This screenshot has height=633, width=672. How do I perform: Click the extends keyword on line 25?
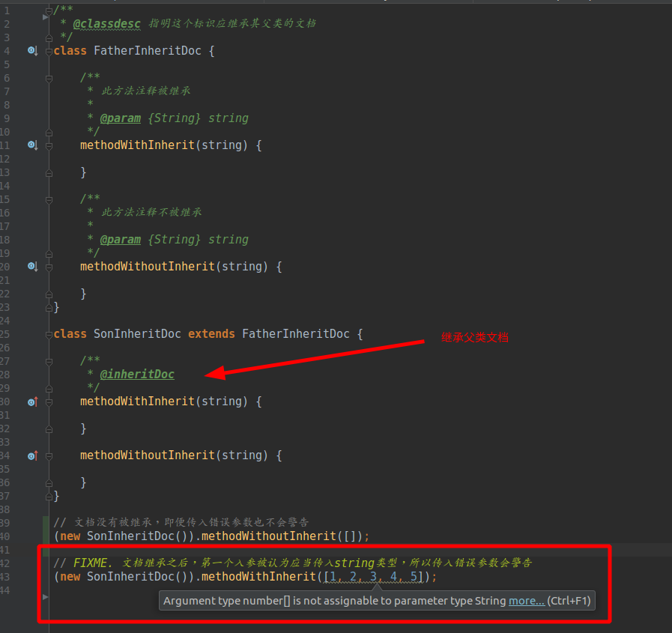tap(211, 334)
